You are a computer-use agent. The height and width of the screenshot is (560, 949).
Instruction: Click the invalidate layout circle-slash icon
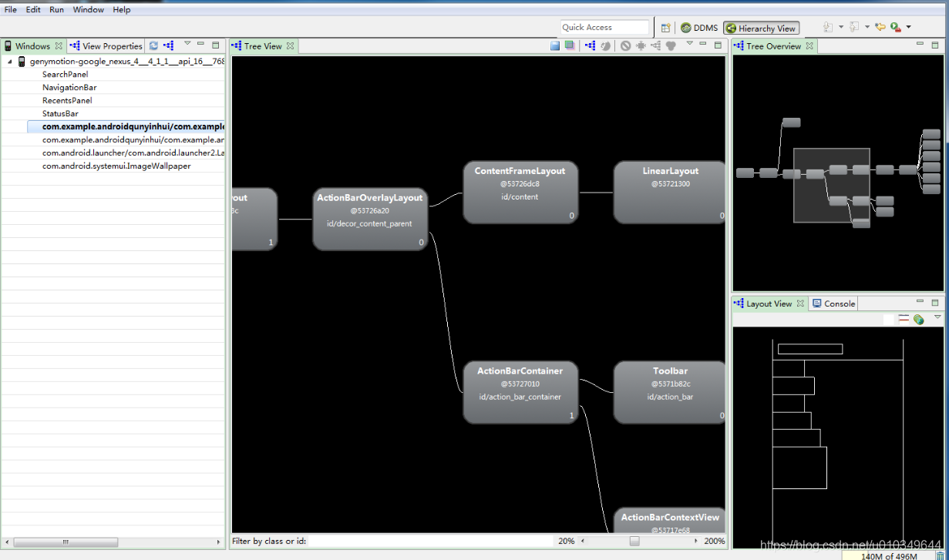[x=625, y=45]
